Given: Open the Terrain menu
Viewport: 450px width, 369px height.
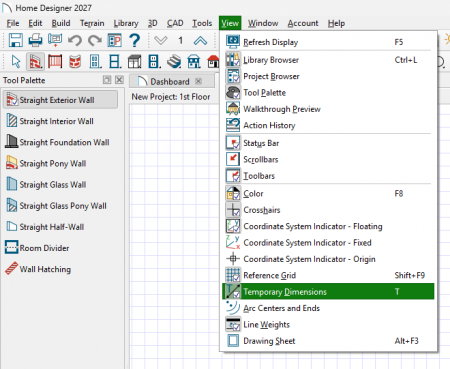Looking at the screenshot, I should pos(92,23).
